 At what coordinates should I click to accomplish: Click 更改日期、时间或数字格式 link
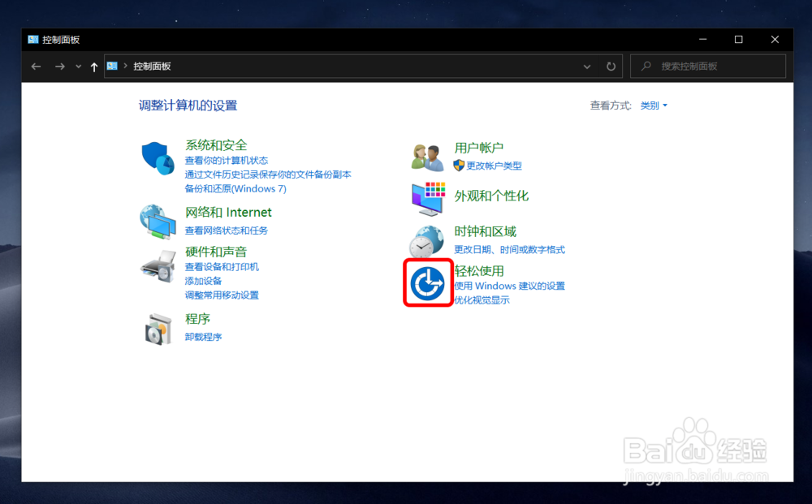click(x=510, y=249)
